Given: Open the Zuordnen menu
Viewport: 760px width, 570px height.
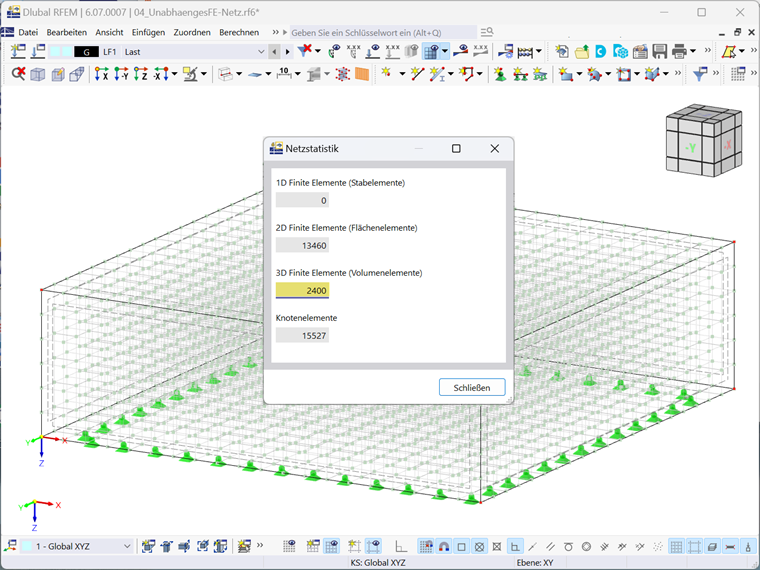Looking at the screenshot, I should point(192,32).
